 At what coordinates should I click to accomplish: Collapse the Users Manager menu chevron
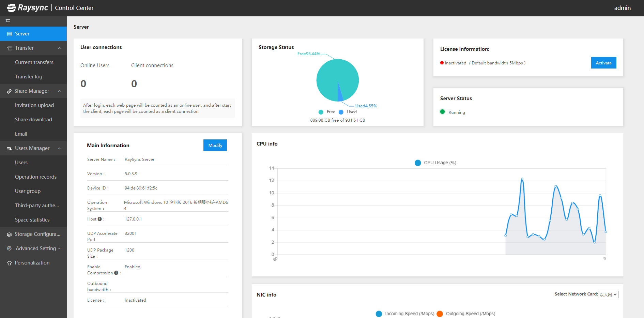pos(59,149)
